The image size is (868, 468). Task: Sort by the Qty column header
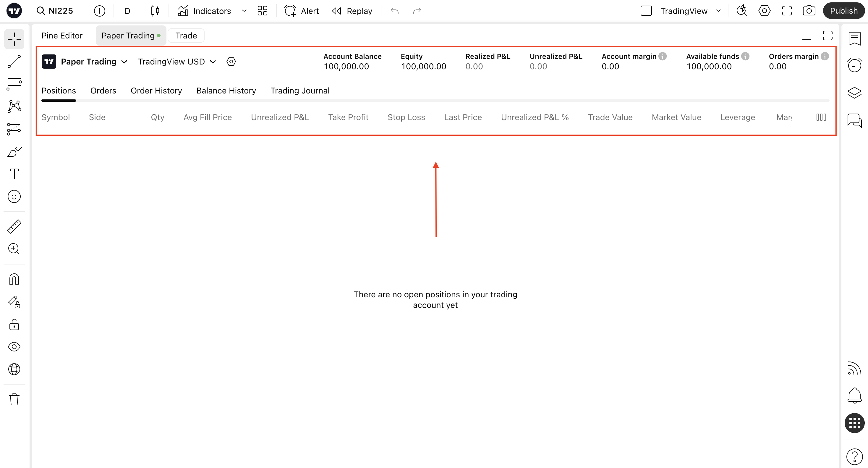(157, 117)
